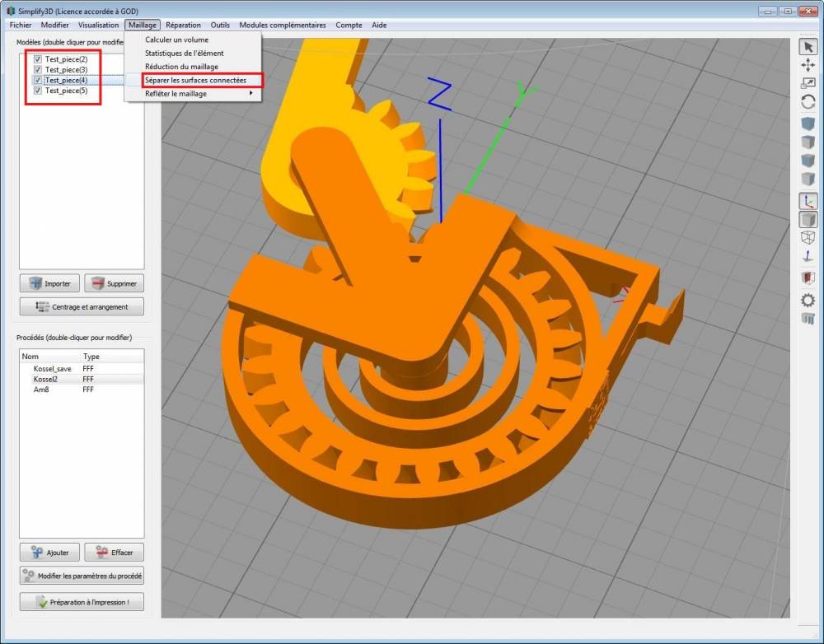Activate the scale models tool

coord(808,83)
